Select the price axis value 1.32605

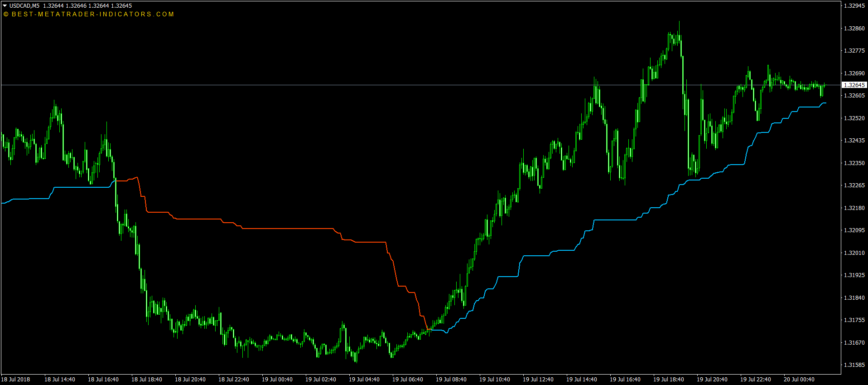coord(854,96)
